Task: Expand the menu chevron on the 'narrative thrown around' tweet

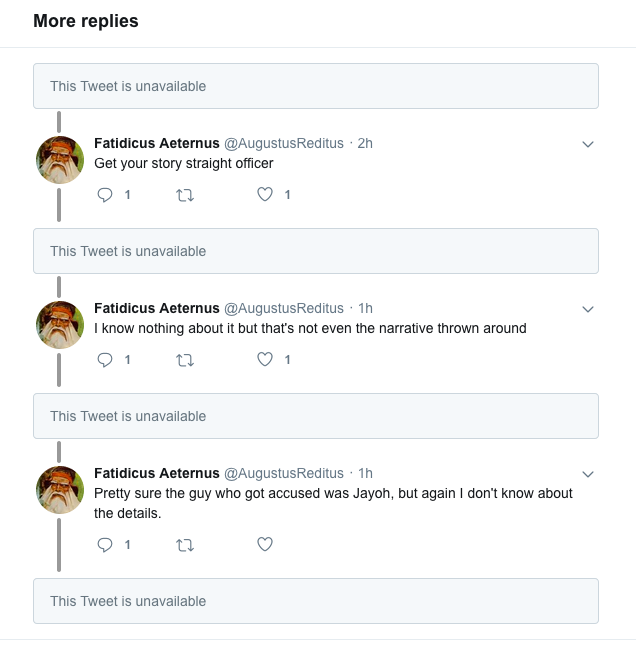Action: click(x=588, y=309)
